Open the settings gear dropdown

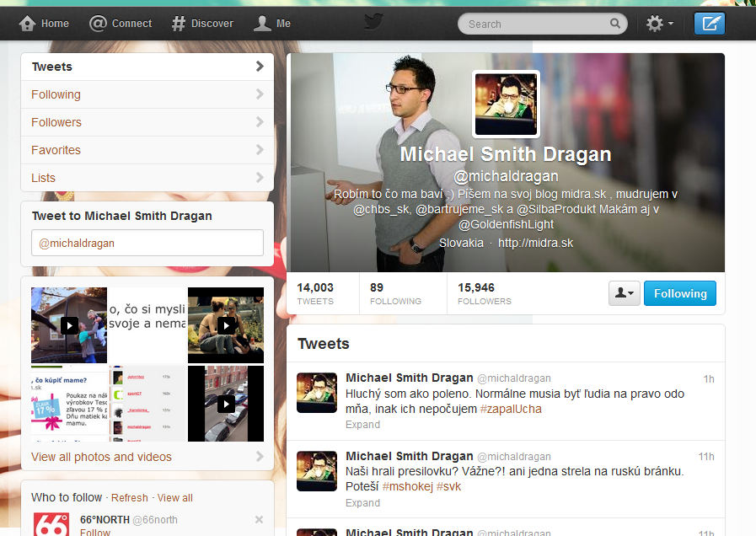[x=659, y=23]
